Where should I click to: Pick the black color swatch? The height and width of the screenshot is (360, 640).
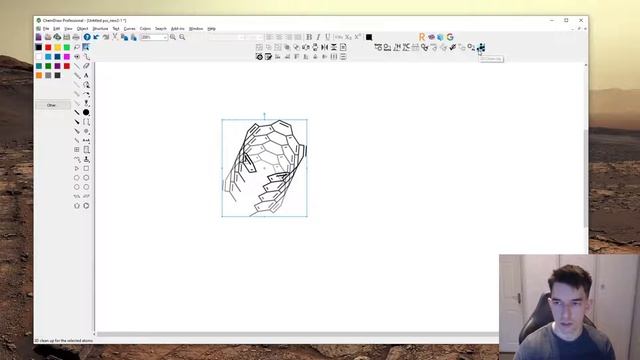tap(39, 47)
